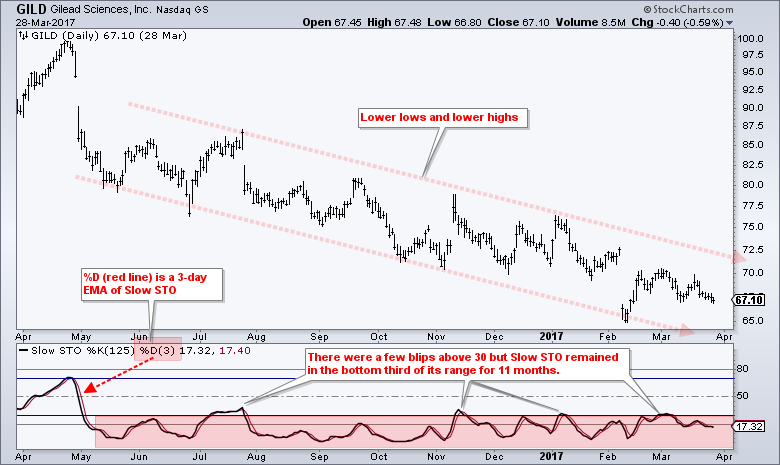Open the dropdown arrow beside Chg value

click(730, 23)
